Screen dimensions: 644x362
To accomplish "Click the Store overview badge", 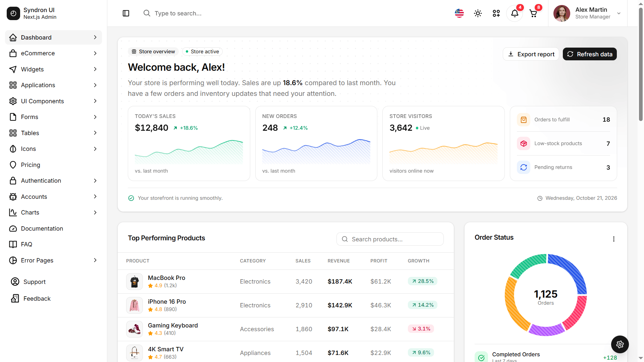I will coord(153,52).
